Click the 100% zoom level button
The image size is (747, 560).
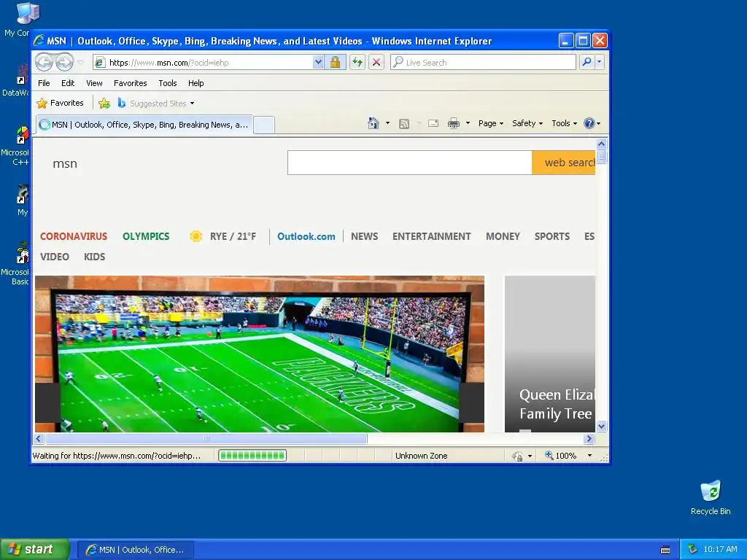[561, 456]
